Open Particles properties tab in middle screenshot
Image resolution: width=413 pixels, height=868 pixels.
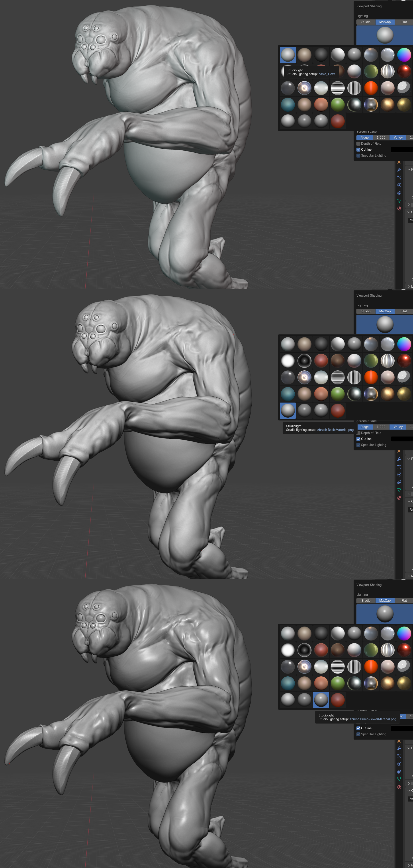tap(399, 467)
